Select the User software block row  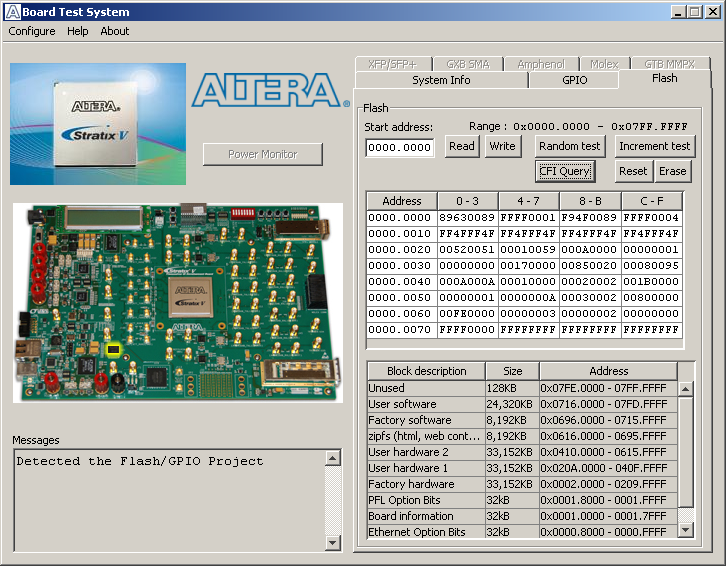point(522,404)
